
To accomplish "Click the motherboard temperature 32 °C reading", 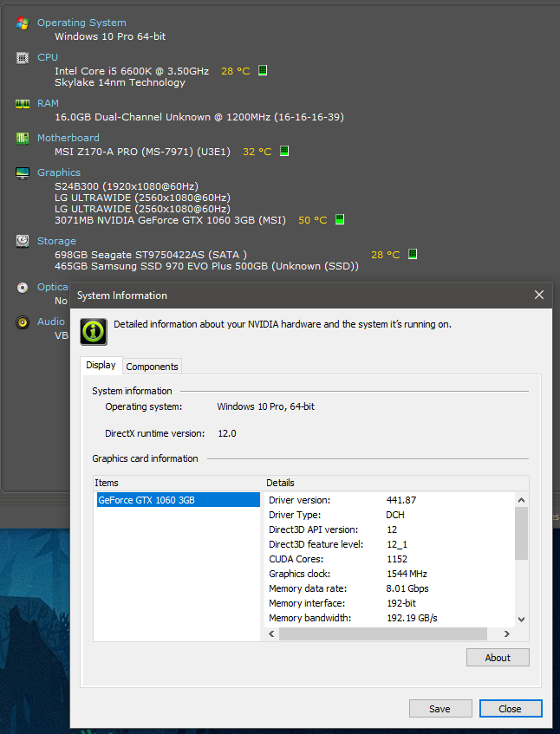I will pyautogui.click(x=257, y=152).
